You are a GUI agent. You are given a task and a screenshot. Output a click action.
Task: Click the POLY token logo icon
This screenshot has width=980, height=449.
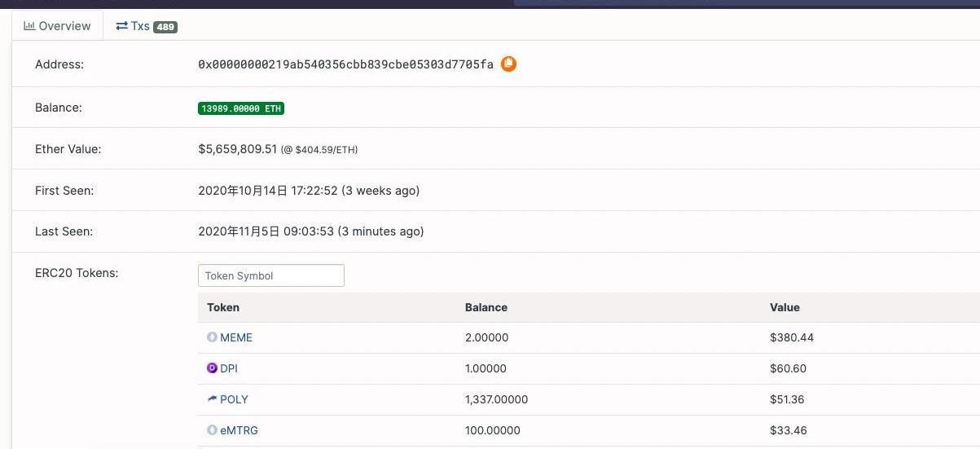(213, 399)
